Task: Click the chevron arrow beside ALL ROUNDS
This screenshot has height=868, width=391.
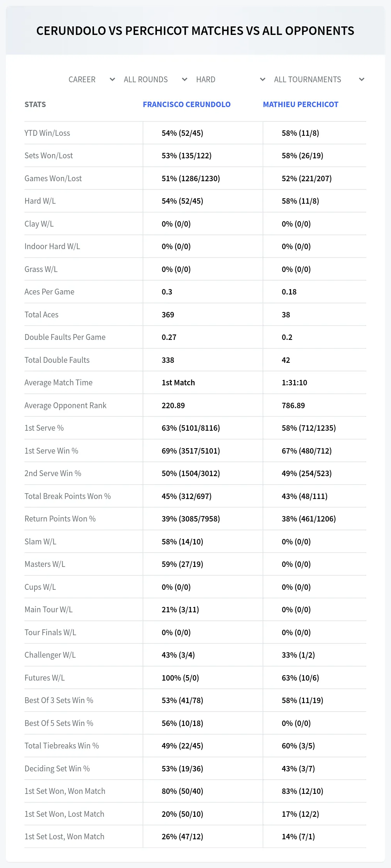Action: pyautogui.click(x=184, y=80)
